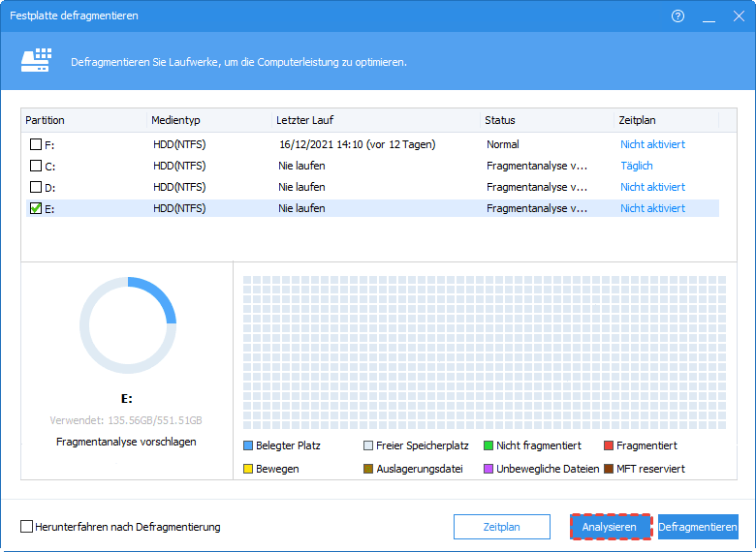
Task: Check the C: partition checkbox
Action: [x=36, y=166]
